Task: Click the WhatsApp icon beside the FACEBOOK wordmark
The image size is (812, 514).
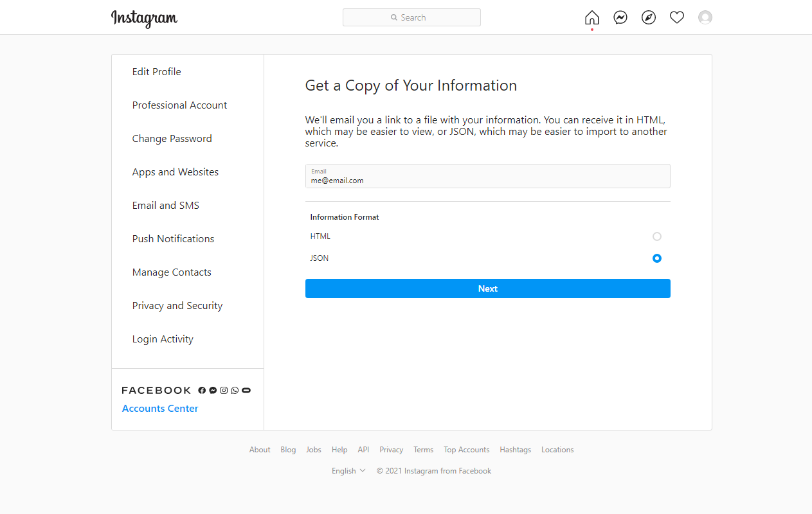Action: pyautogui.click(x=235, y=391)
